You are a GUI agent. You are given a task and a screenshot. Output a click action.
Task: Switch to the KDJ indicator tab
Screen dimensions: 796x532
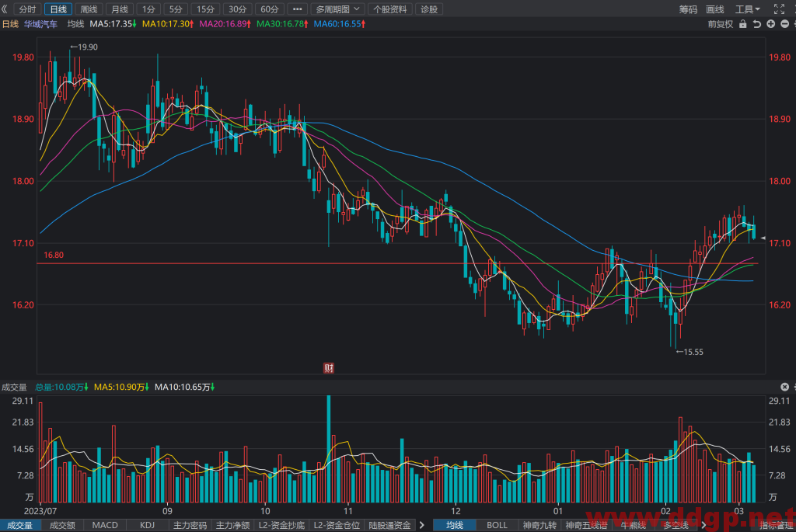pos(147,526)
